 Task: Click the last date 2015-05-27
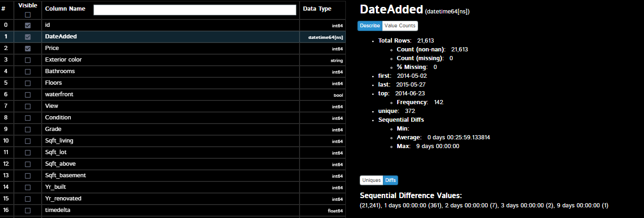(411, 85)
